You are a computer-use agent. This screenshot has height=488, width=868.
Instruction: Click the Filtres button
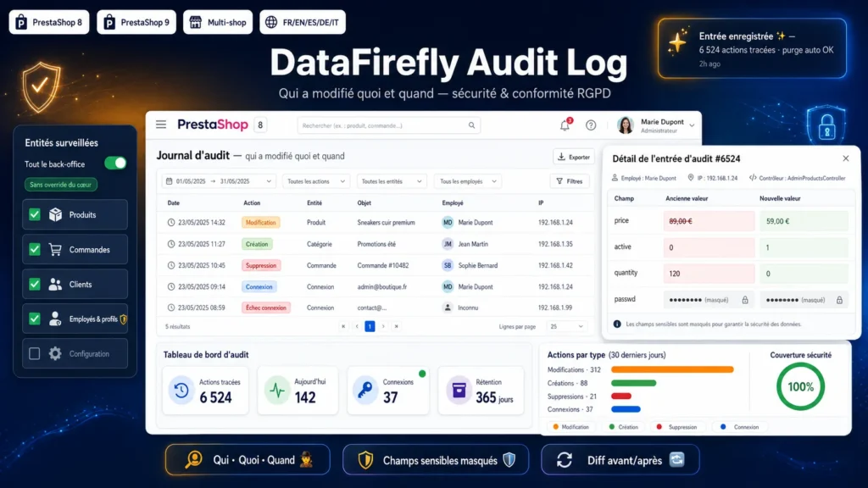point(570,181)
